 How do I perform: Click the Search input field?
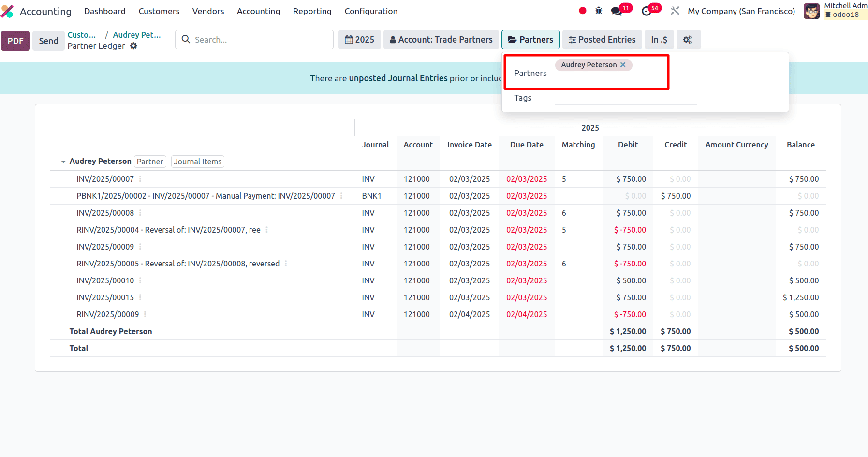point(261,40)
